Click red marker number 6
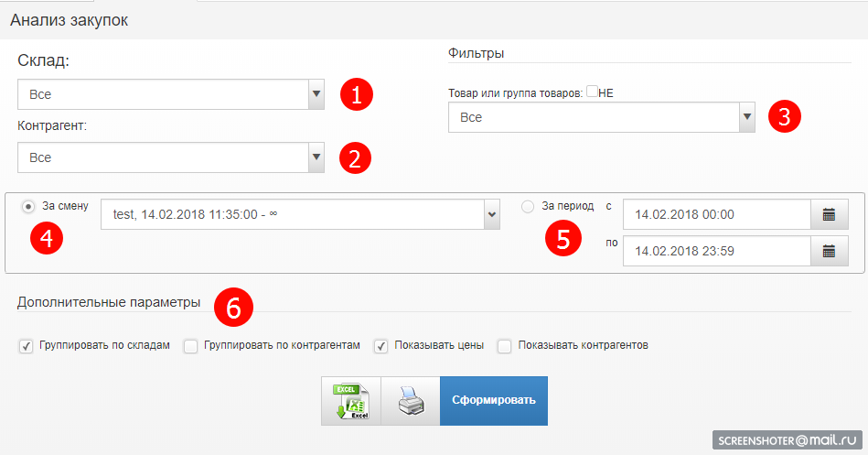 (233, 309)
